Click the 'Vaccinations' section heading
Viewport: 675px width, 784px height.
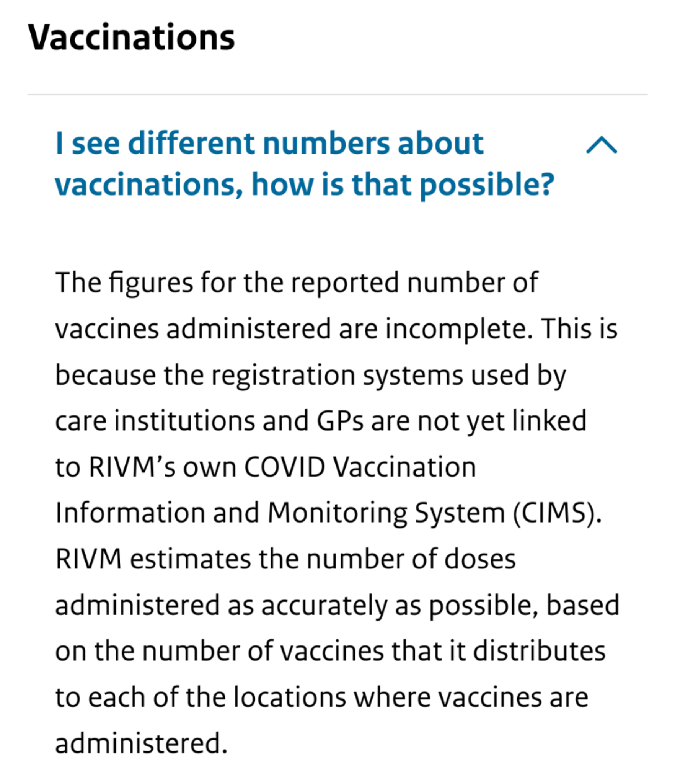131,38
